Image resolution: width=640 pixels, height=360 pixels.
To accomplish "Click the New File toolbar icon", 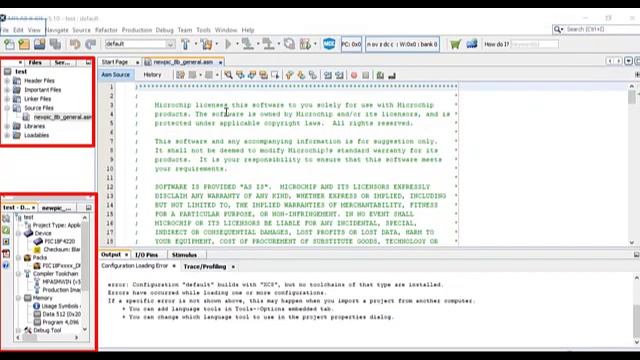I will (9, 44).
